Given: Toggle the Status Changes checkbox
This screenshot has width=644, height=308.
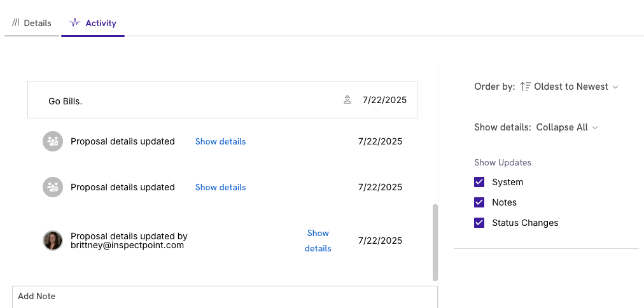Looking at the screenshot, I should pos(479,223).
